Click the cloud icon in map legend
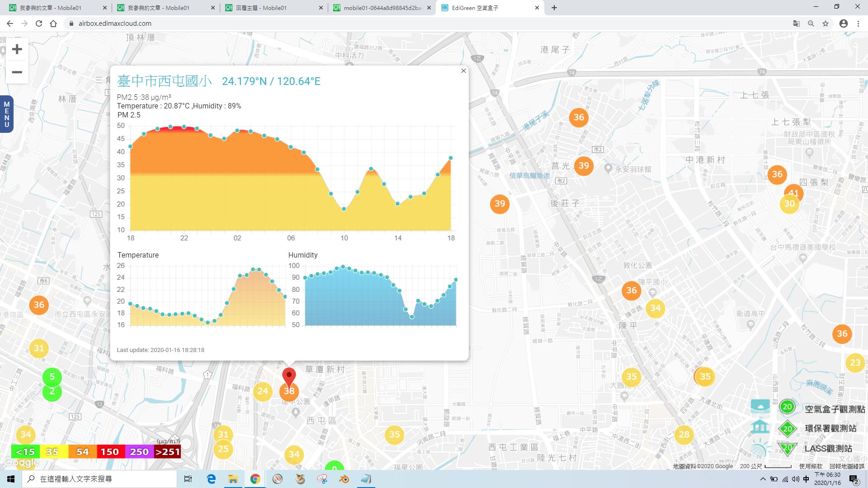The image size is (868, 488). pyautogui.click(x=760, y=406)
